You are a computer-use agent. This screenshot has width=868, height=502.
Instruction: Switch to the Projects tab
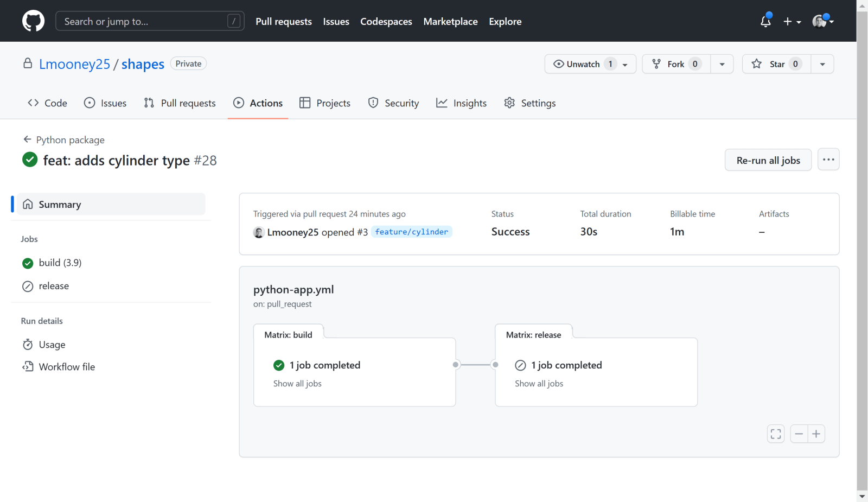[325, 103]
